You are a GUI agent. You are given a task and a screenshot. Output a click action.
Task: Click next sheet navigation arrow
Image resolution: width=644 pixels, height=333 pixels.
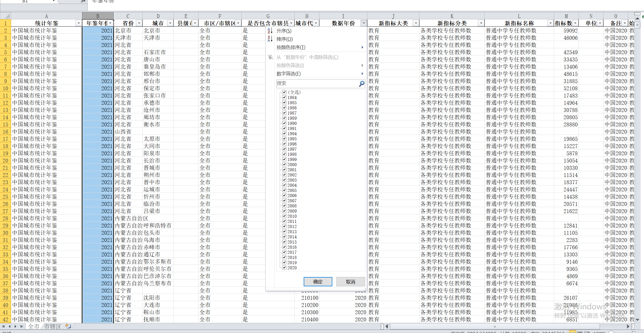click(15, 326)
